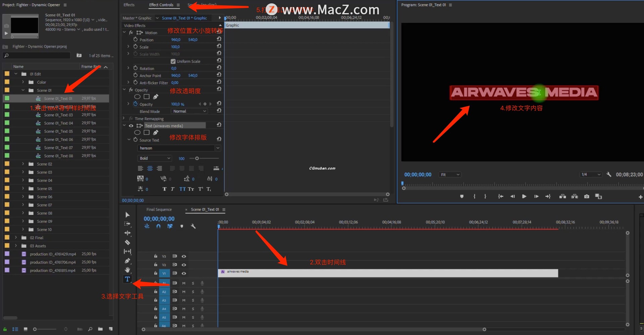Collapse the 01 Edit bin
This screenshot has width=644, height=335.
(16, 74)
